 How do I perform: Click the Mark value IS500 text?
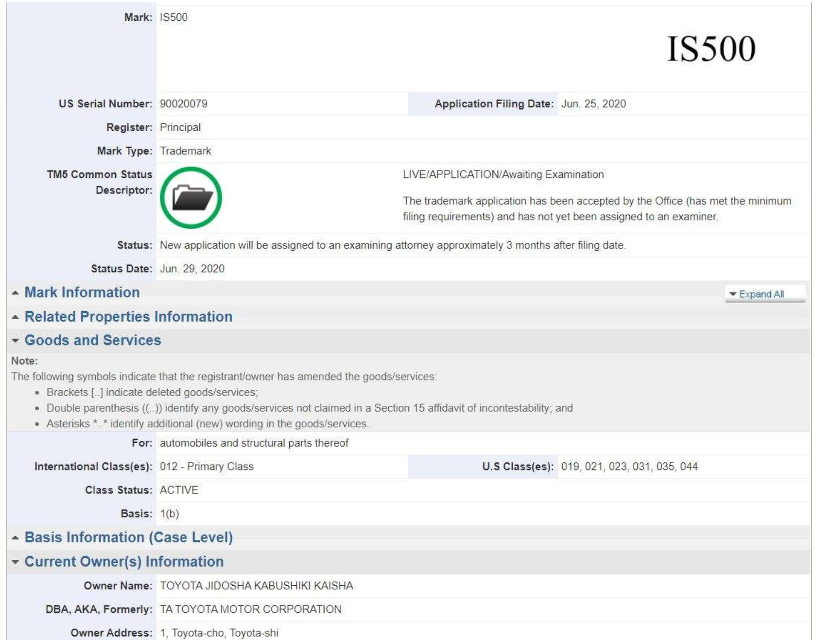pos(174,17)
